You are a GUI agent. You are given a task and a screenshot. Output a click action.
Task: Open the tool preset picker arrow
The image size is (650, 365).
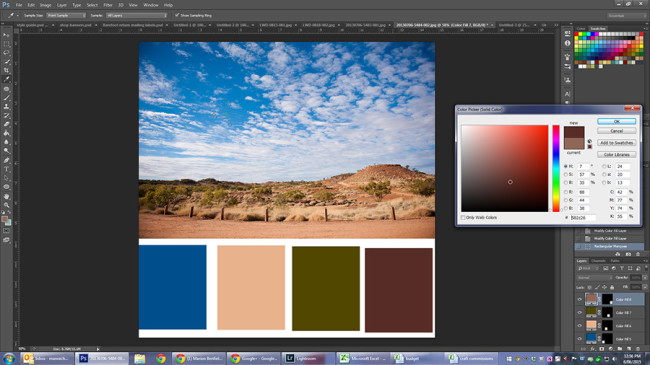(18, 15)
